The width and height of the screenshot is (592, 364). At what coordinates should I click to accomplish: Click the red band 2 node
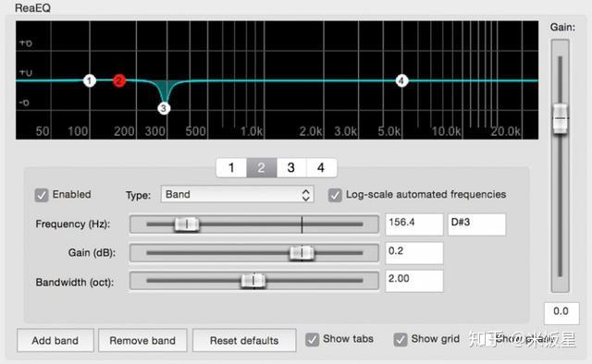tap(119, 80)
